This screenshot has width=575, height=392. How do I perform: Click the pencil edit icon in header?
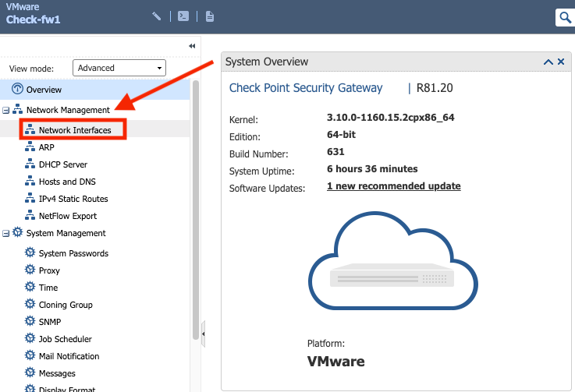157,16
